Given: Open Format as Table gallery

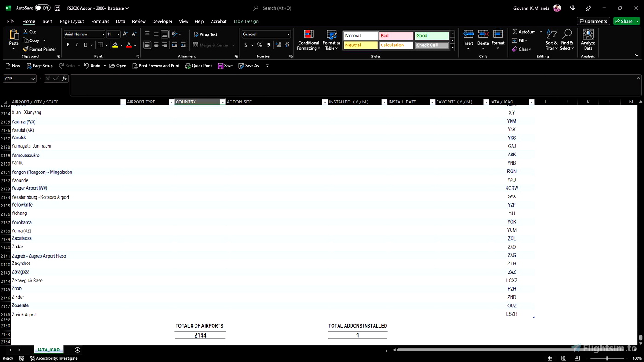Looking at the screenshot, I should 332,40.
